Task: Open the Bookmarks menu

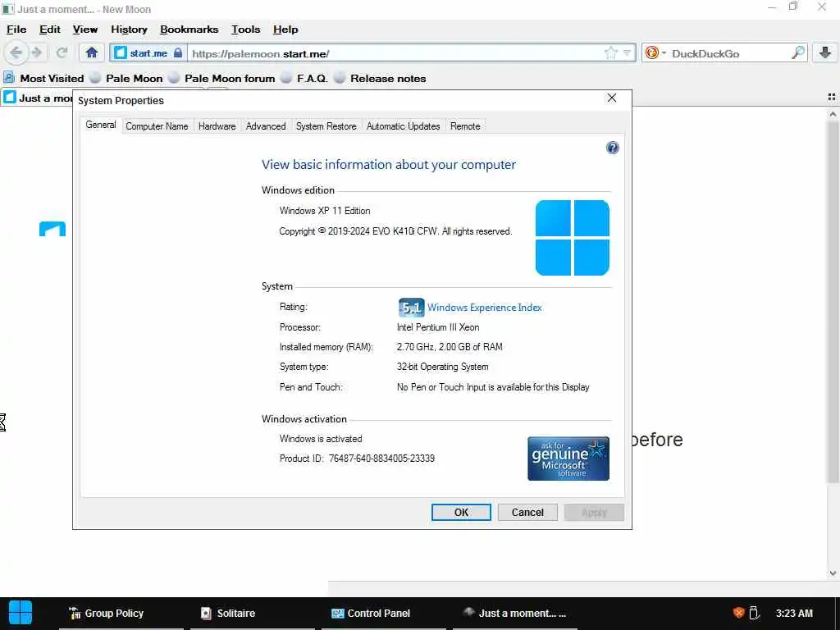Action: tap(189, 30)
